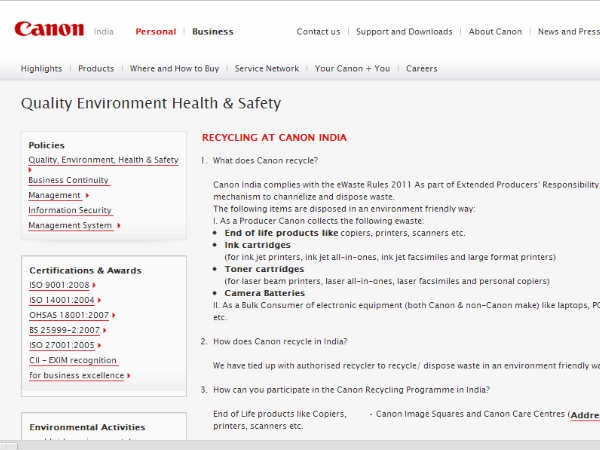Screen dimensions: 600x450
Task: Open Information Security Management System link
Action: (70, 218)
